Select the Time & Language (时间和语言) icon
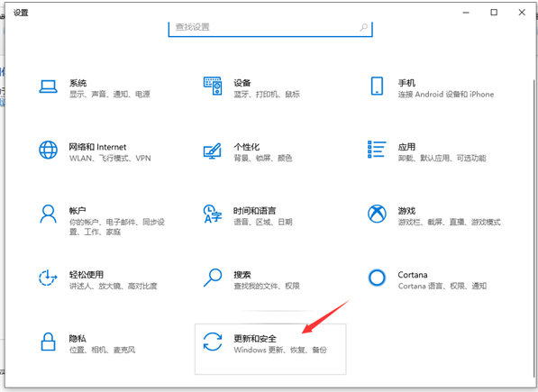The width and height of the screenshot is (538, 392). pyautogui.click(x=213, y=214)
